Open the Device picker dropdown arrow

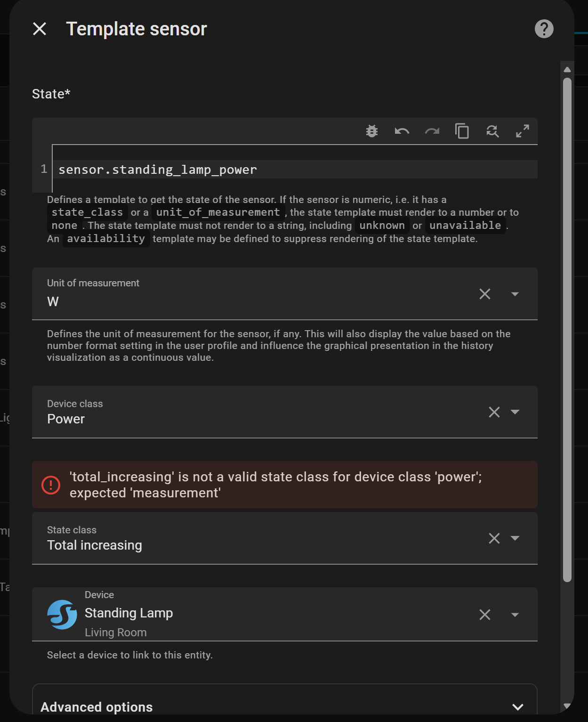(x=515, y=615)
